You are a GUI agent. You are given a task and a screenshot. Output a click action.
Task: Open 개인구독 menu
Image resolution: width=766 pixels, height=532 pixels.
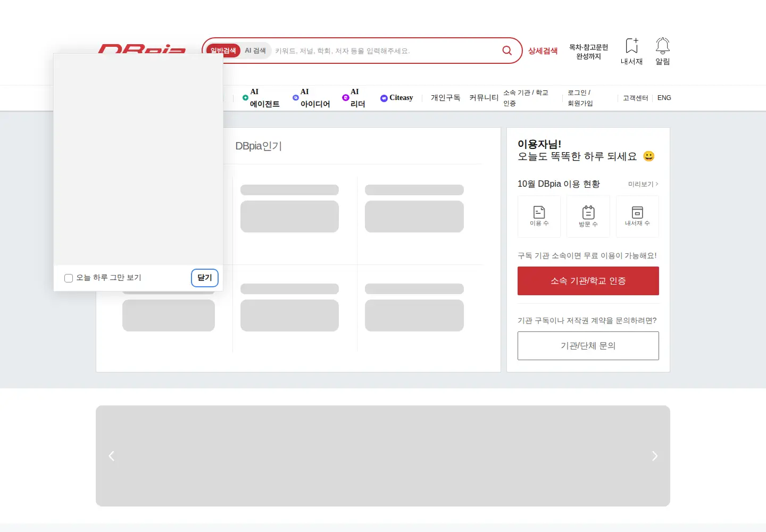445,98
